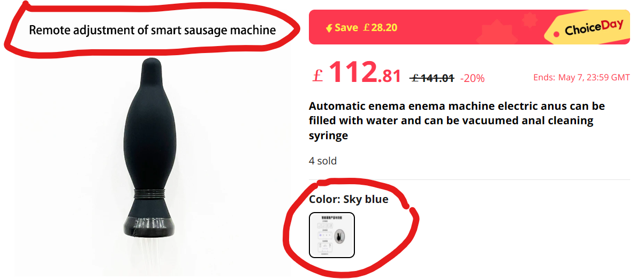The image size is (644, 279).
Task: Click the current price £112.81
Action: click(x=357, y=74)
